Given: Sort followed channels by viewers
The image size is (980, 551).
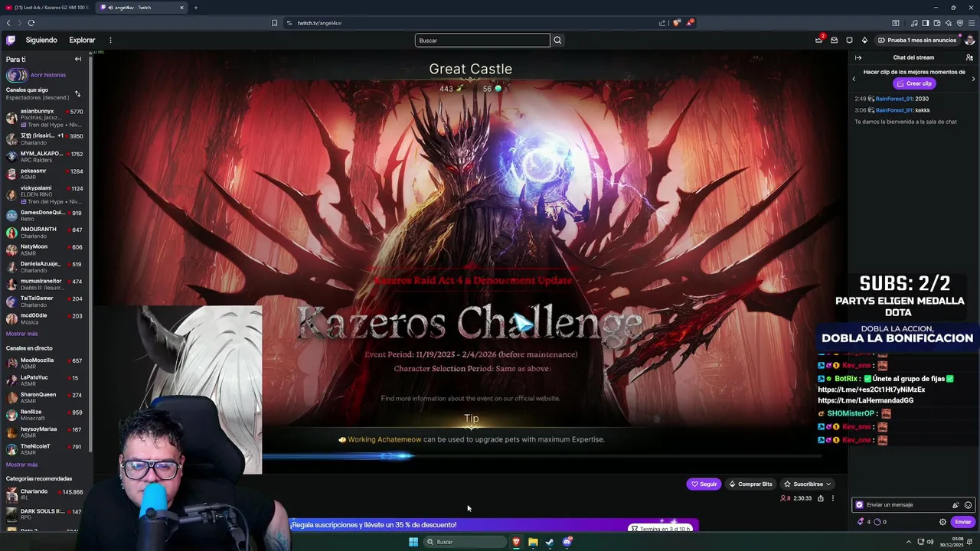Looking at the screenshot, I should pyautogui.click(x=77, y=93).
